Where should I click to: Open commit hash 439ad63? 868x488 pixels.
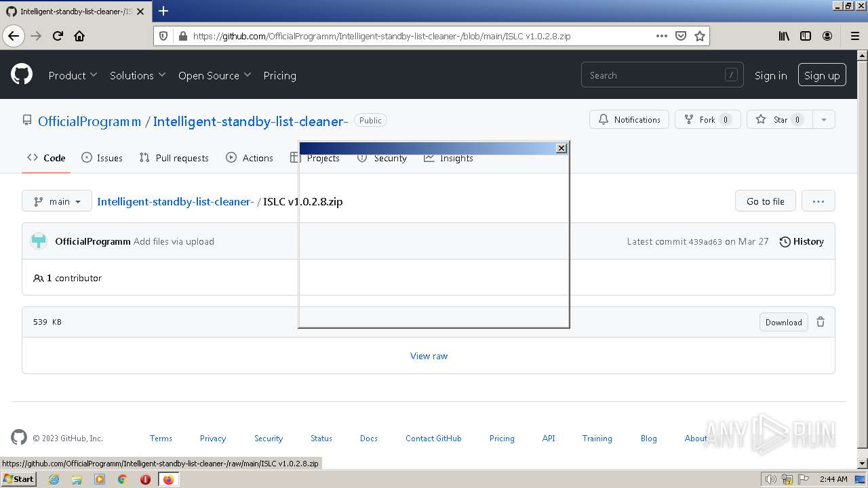[705, 241]
